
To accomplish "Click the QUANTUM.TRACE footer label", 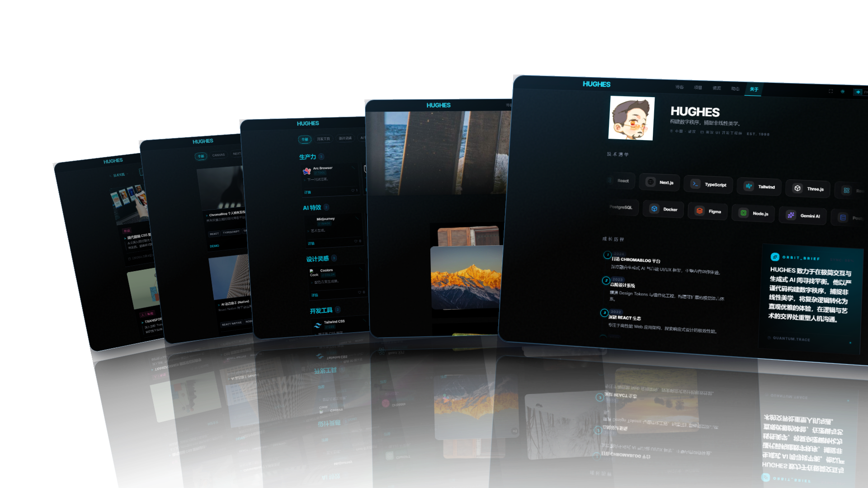I will point(791,338).
